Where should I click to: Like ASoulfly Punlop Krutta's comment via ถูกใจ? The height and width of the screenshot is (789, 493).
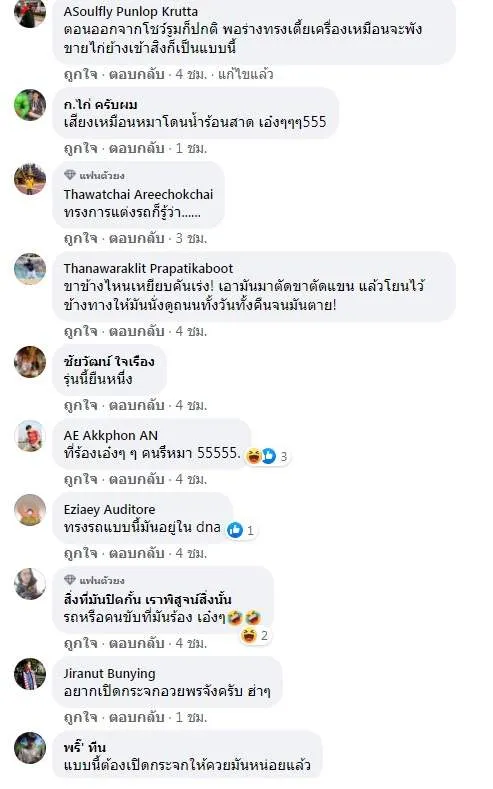click(80, 74)
